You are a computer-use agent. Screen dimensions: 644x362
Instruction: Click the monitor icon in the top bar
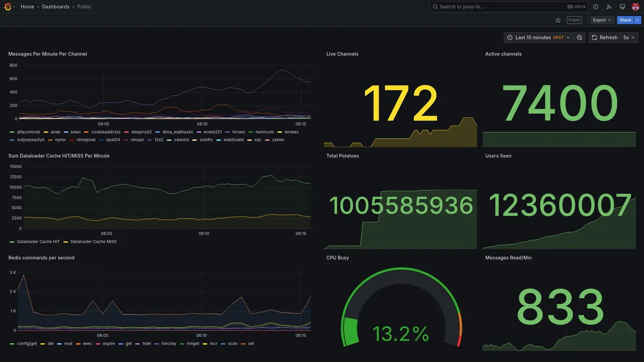coord(622,7)
